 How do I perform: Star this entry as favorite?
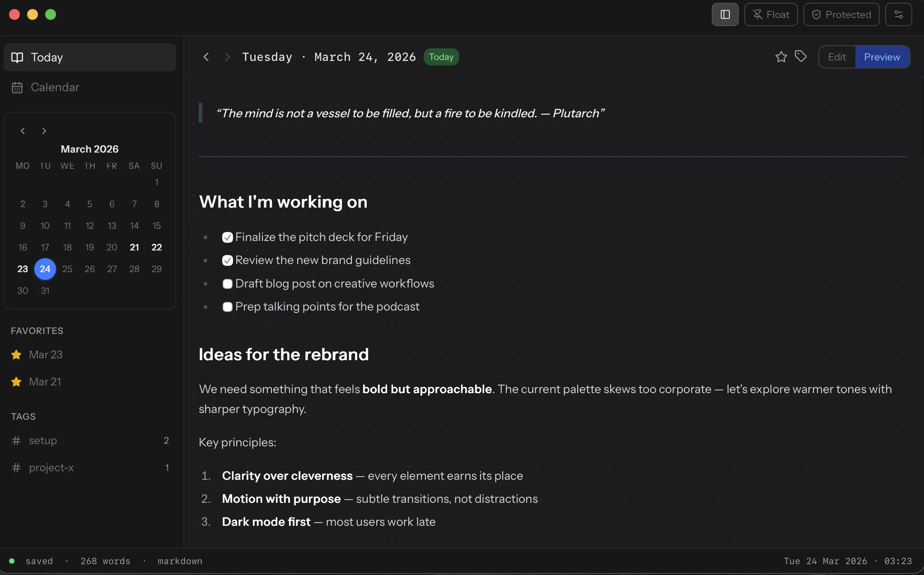coord(781,57)
